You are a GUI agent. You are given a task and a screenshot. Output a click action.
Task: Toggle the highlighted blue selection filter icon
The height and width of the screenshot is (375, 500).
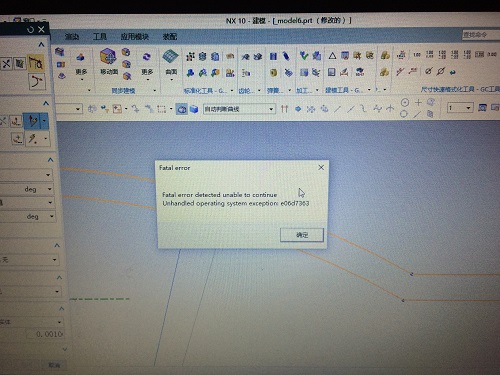182,109
